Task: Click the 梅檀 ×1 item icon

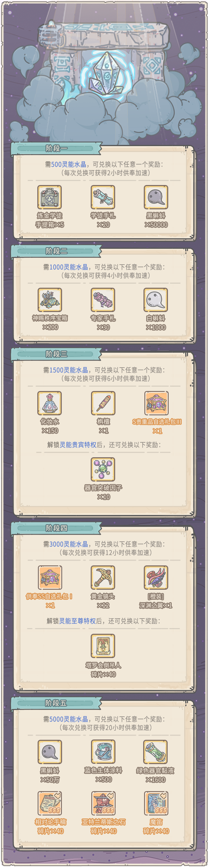Action: 103,403
